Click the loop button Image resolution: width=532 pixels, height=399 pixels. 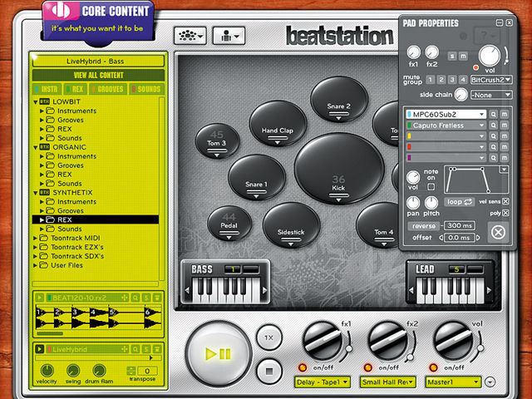460,202
